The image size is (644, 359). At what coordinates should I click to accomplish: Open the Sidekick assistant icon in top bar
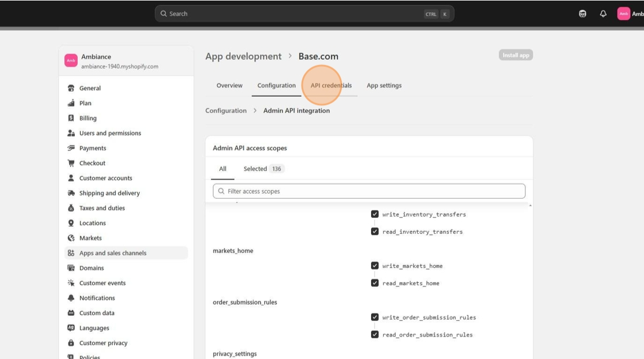pyautogui.click(x=582, y=14)
